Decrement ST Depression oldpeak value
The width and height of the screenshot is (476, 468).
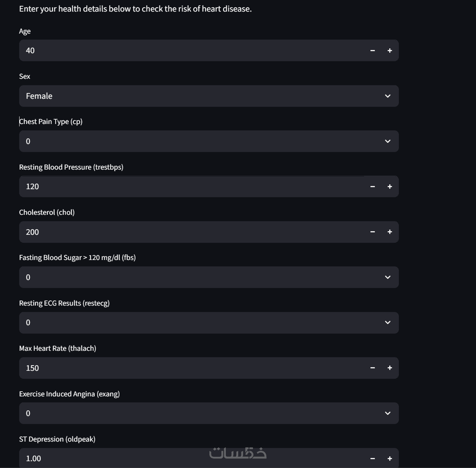click(372, 458)
